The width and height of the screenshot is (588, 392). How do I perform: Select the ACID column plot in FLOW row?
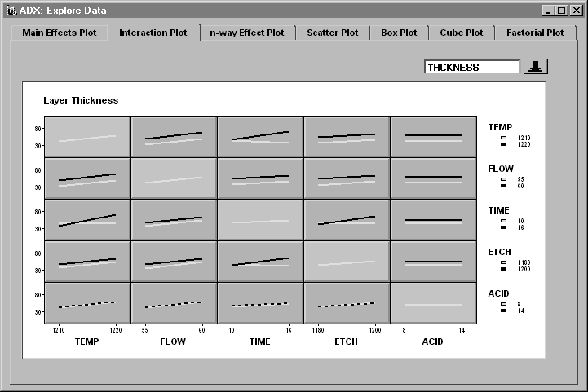click(x=433, y=178)
